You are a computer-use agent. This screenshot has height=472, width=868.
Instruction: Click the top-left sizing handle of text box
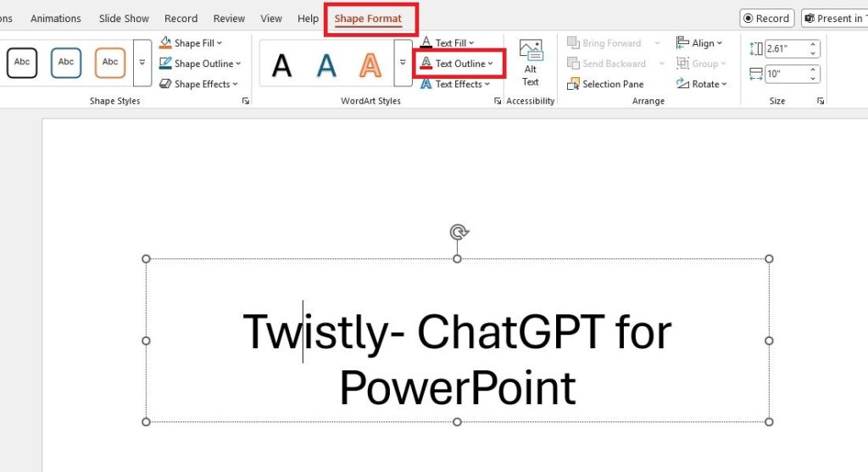(146, 259)
